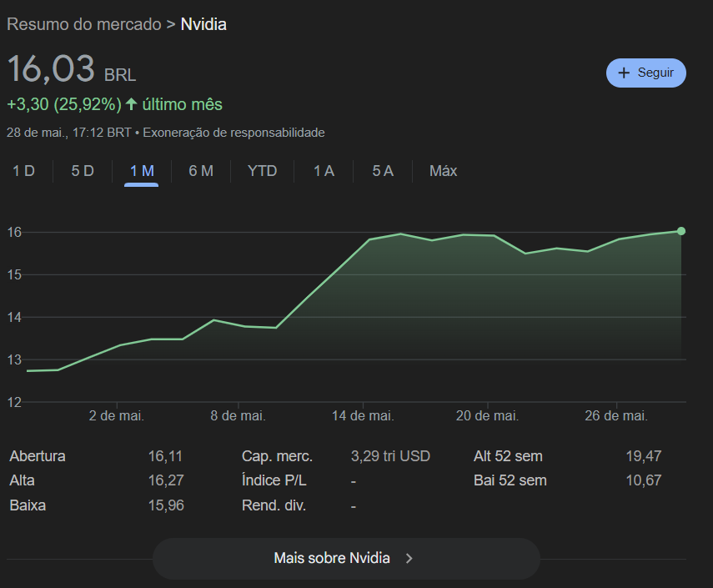Click the Abertura value 16,11
713x588 pixels.
[165, 456]
